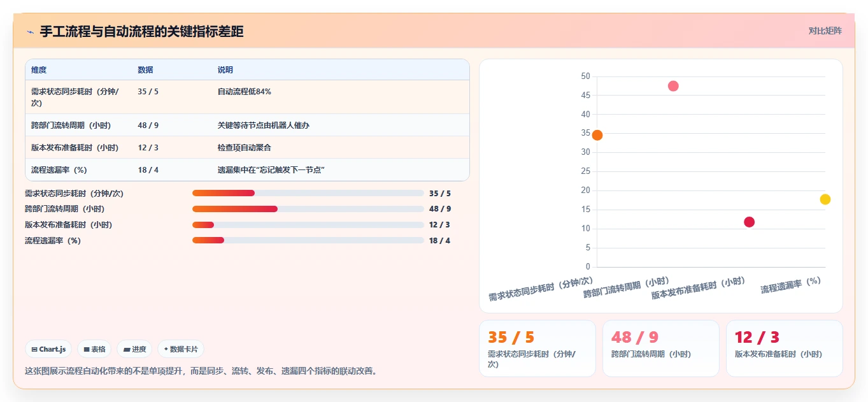Click the 进度 tag chip
This screenshot has height=402, width=868.
pyautogui.click(x=134, y=349)
